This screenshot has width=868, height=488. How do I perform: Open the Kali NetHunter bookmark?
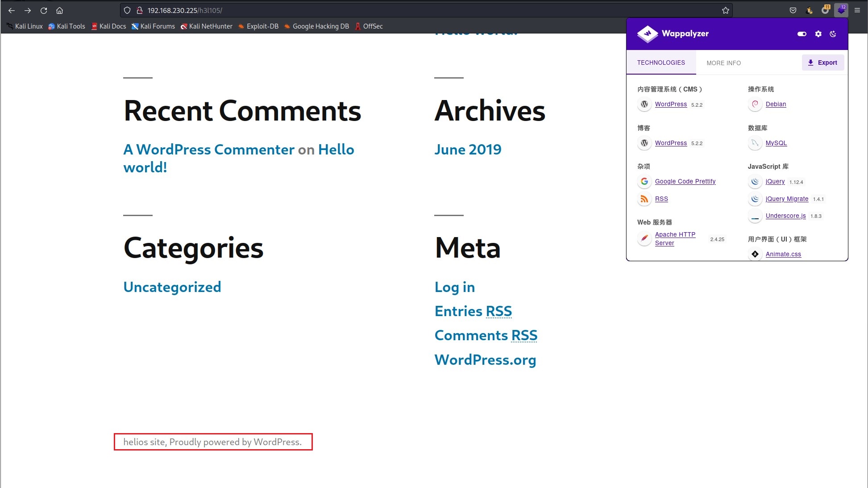(x=206, y=26)
